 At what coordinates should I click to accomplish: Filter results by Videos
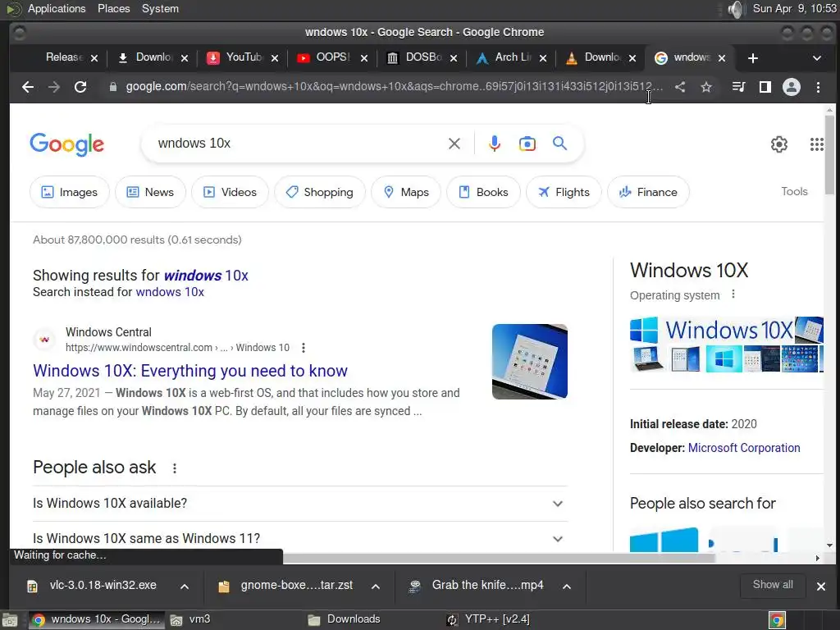tap(230, 192)
